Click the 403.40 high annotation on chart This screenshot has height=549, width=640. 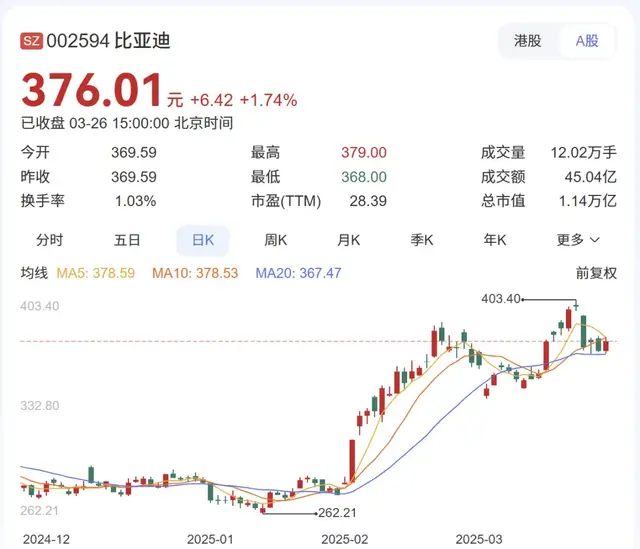tap(501, 299)
